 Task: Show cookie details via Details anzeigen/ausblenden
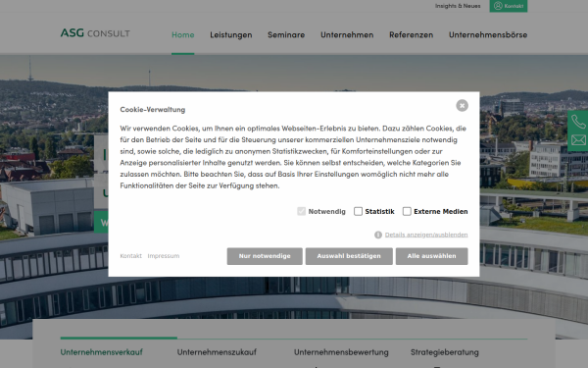coord(426,235)
